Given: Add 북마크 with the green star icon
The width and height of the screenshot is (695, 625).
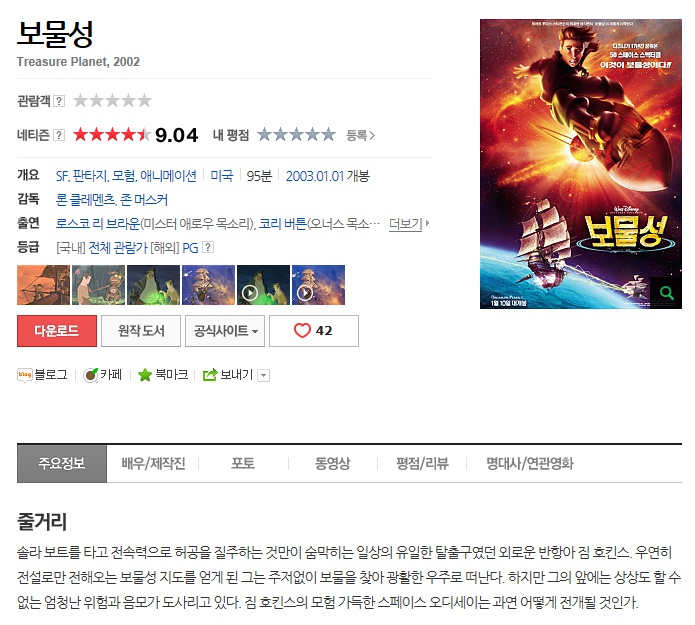Looking at the screenshot, I should 145,375.
